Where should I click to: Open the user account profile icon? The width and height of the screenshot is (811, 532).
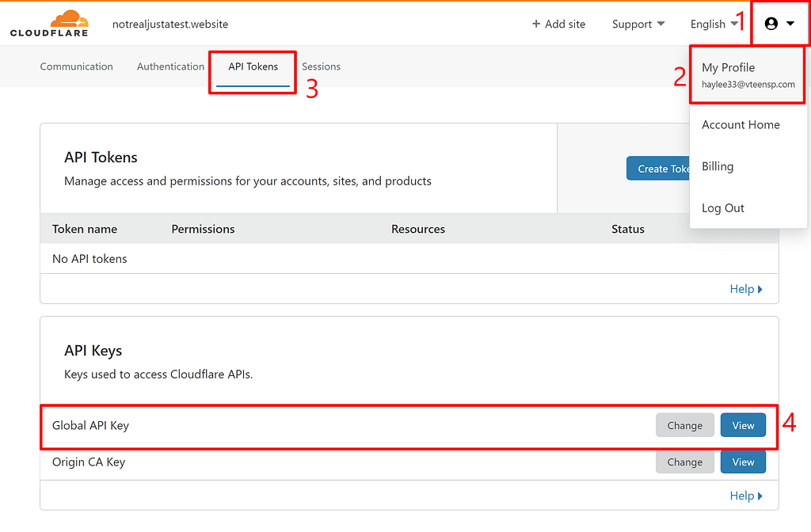pyautogui.click(x=770, y=23)
